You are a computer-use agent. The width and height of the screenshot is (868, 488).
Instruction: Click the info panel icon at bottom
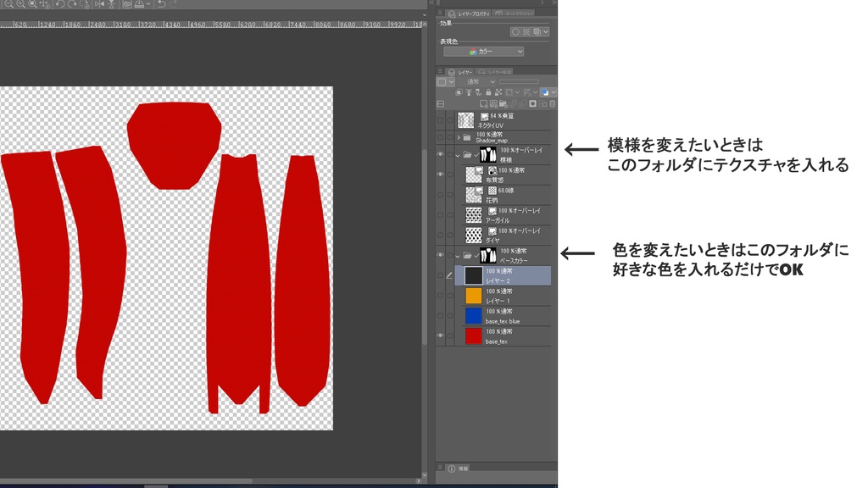pyautogui.click(x=451, y=469)
